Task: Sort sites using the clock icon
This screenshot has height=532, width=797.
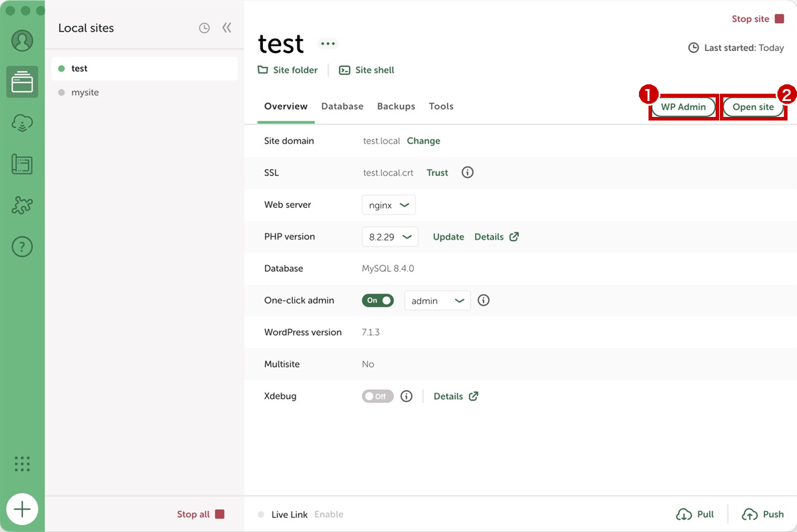Action: (x=205, y=28)
